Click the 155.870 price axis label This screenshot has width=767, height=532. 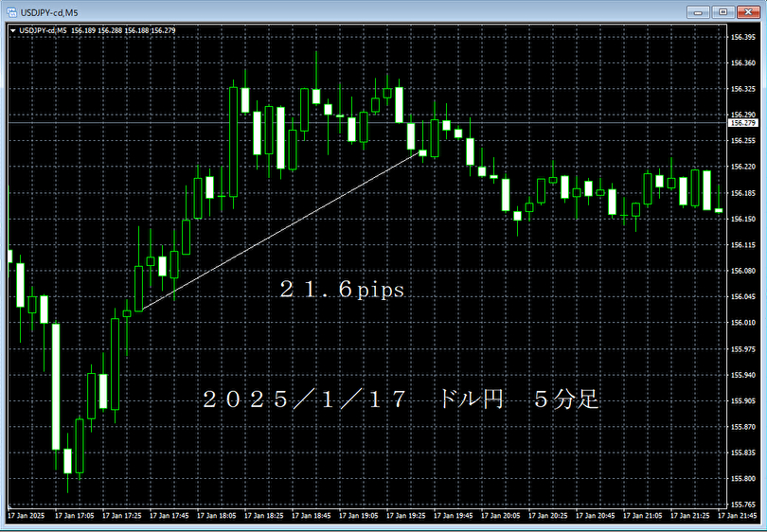tap(743, 427)
